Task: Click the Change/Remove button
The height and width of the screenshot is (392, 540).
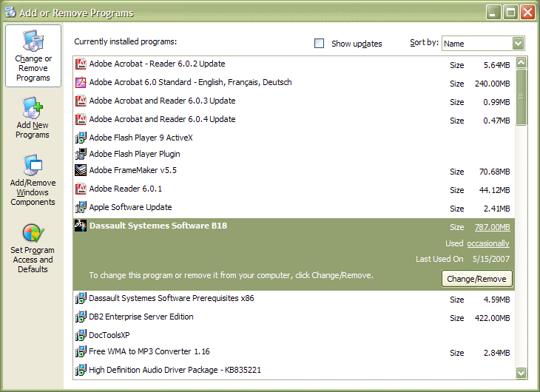Action: tap(476, 279)
